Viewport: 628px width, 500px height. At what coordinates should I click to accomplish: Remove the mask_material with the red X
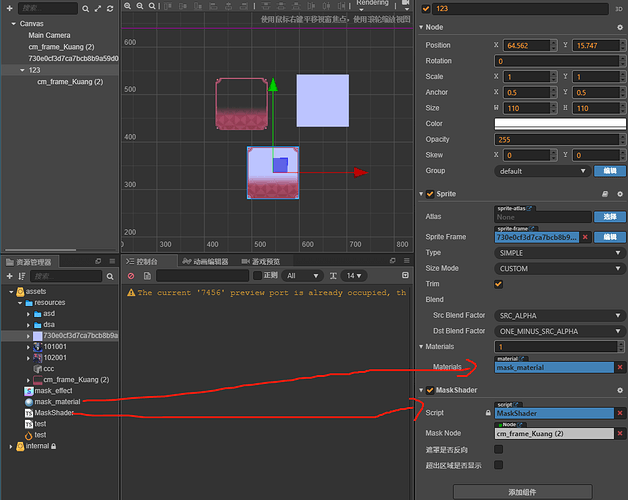620,367
